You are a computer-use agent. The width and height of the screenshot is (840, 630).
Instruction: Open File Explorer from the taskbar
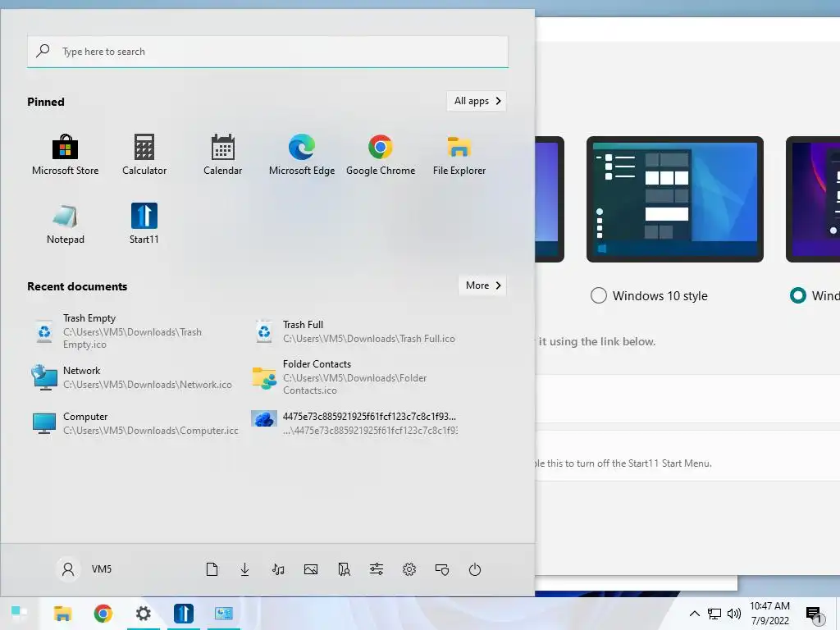[x=62, y=613]
